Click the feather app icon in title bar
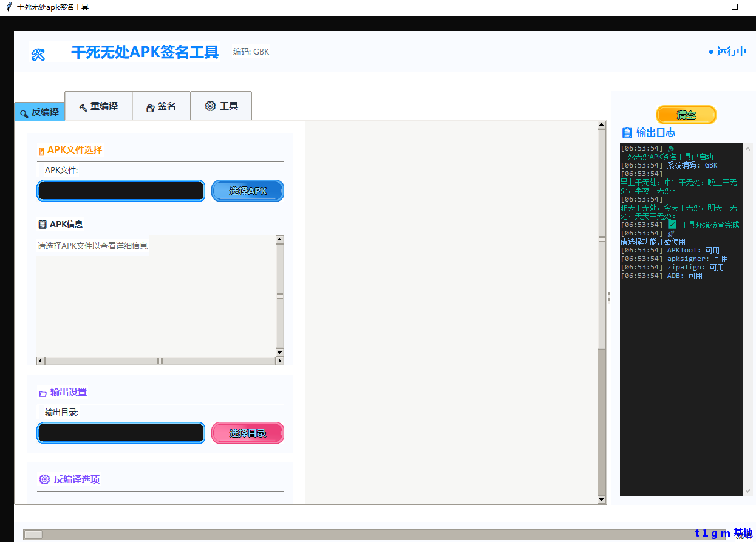 (x=9, y=7)
